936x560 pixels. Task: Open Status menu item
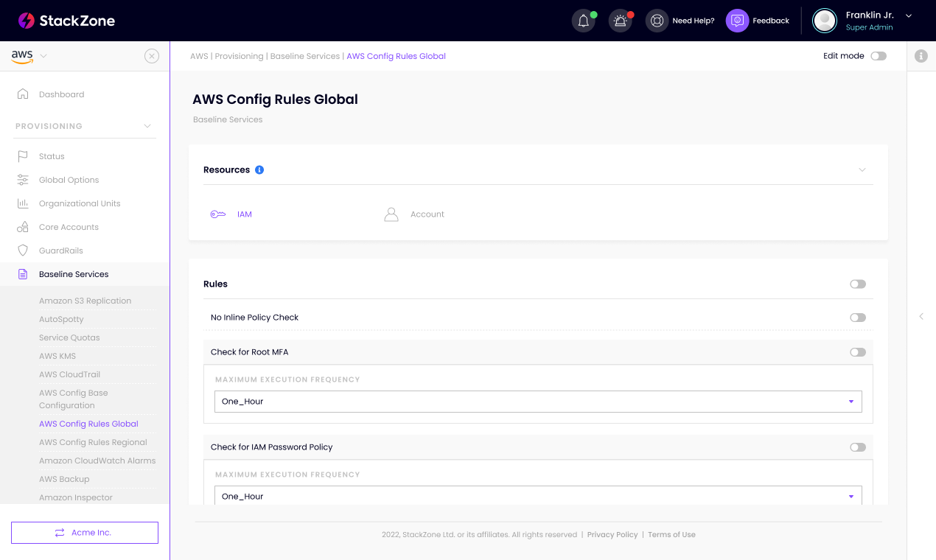coord(52,156)
